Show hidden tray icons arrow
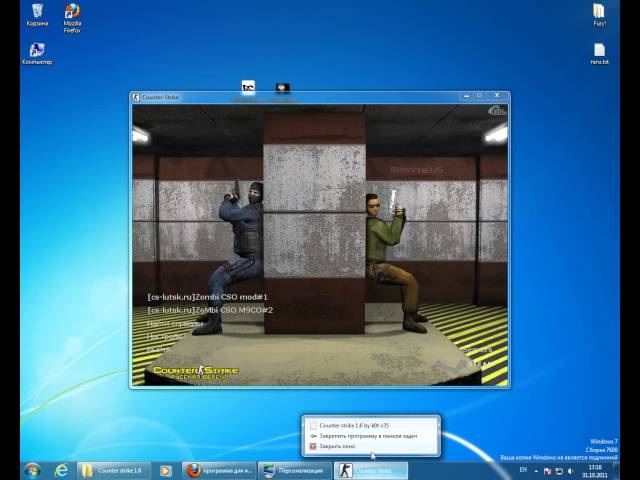The height and width of the screenshot is (480, 640). [x=536, y=471]
